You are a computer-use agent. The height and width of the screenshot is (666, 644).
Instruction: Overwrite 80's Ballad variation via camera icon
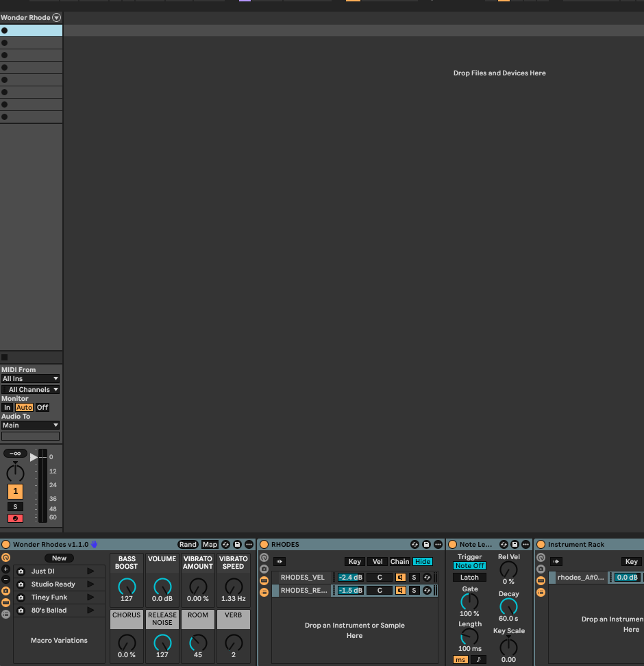coord(21,610)
